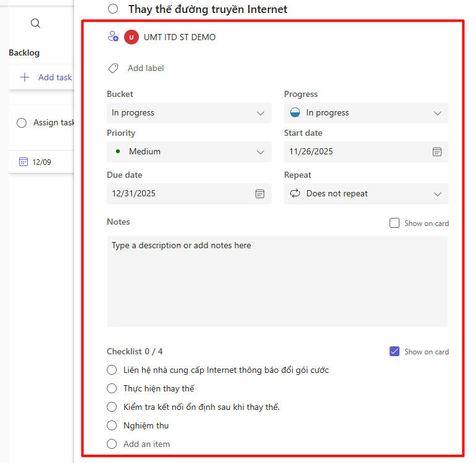Expand the Repeat dropdown
Image resolution: width=476 pixels, height=463 pixels.
click(366, 194)
